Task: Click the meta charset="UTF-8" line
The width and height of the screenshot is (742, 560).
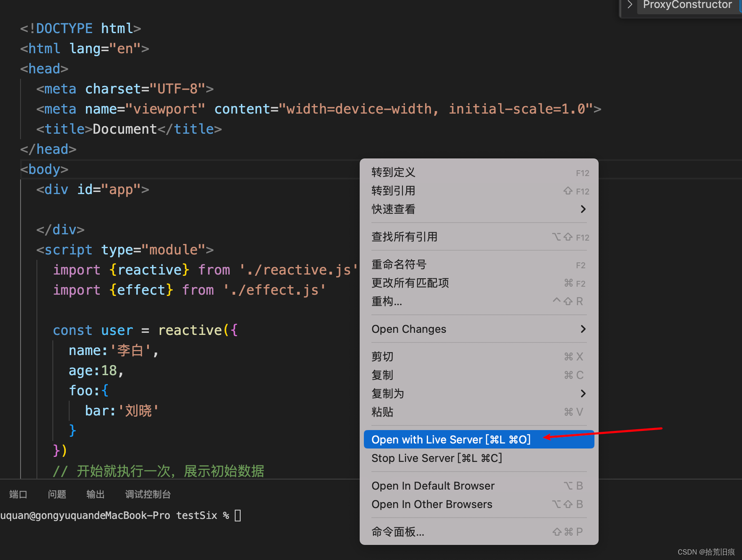Action: 125,89
